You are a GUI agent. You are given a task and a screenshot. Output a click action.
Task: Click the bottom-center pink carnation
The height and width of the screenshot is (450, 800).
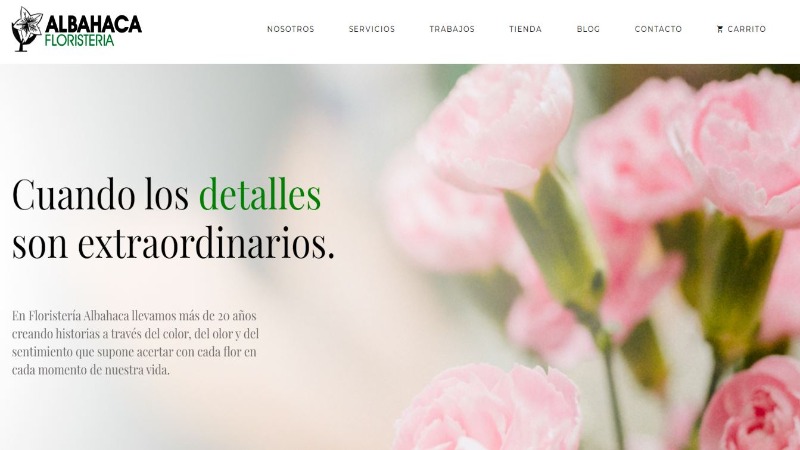pyautogui.click(x=487, y=407)
